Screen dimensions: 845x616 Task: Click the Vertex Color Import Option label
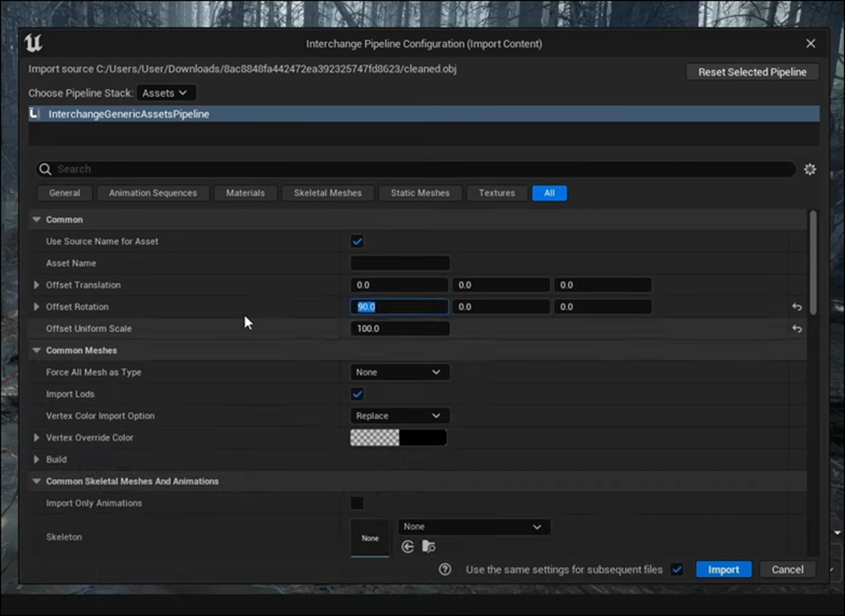100,416
